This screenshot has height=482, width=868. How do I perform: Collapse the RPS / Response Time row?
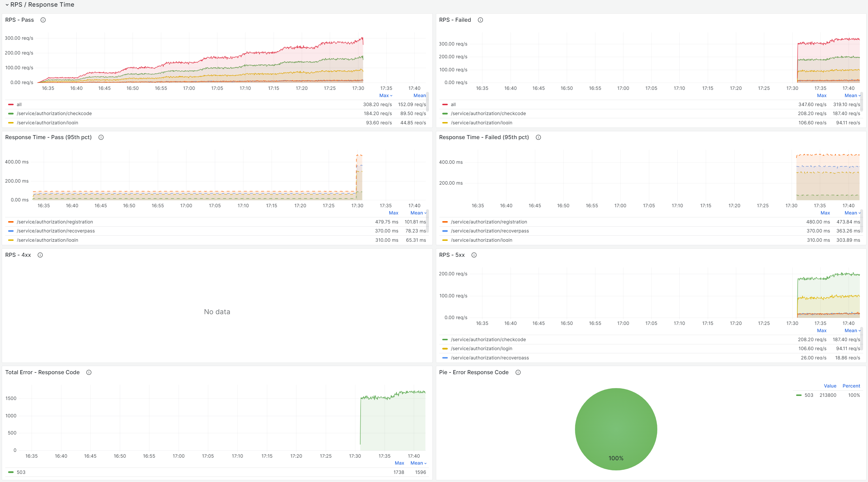(x=7, y=5)
